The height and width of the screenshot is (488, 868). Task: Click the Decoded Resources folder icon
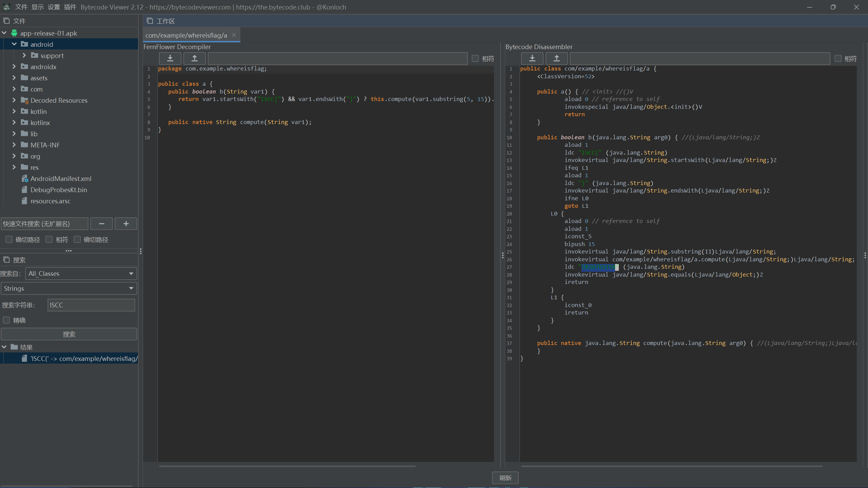24,100
